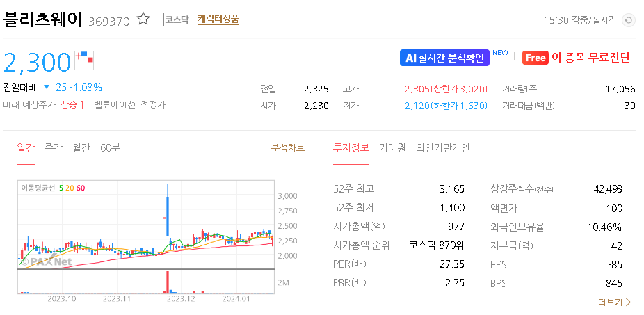
Task: Click the Free 이 종목 무료진단 link
Action: tap(576, 58)
